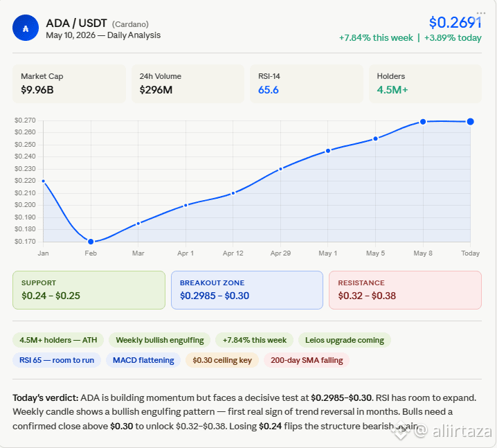This screenshot has height=448, width=497.
Task: Click the 4.5M+ holders — ATH tag
Action: pos(58,340)
